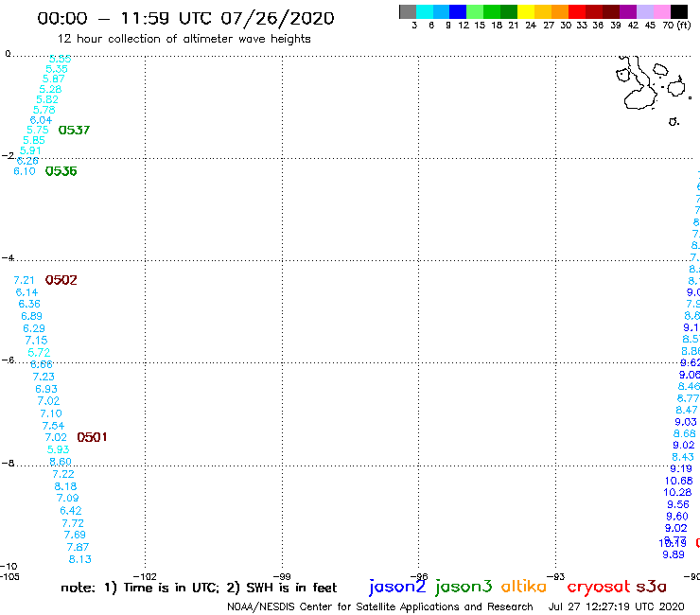700x615 pixels.
Task: Click the wave height value 5.87
Action: click(54, 79)
